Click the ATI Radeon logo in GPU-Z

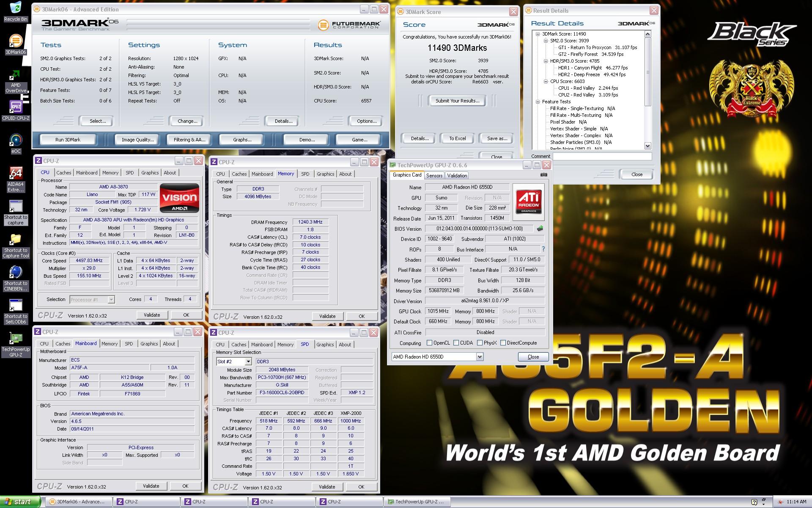coord(528,202)
